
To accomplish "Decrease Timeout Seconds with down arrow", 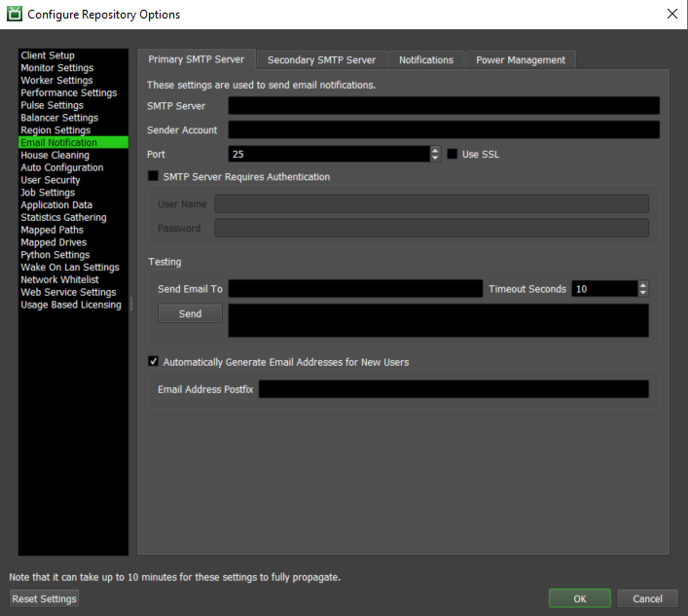I will (643, 293).
